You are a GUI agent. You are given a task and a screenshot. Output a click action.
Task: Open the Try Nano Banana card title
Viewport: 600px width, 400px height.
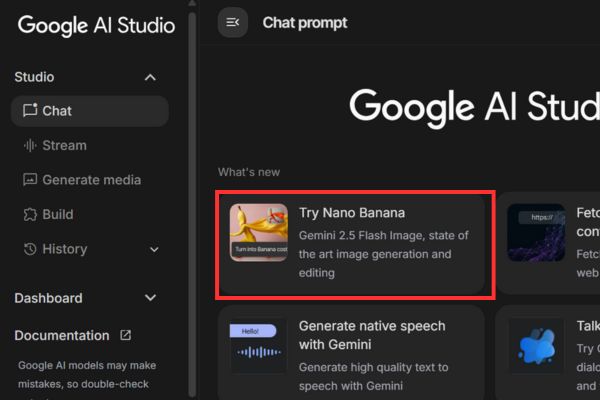point(351,213)
